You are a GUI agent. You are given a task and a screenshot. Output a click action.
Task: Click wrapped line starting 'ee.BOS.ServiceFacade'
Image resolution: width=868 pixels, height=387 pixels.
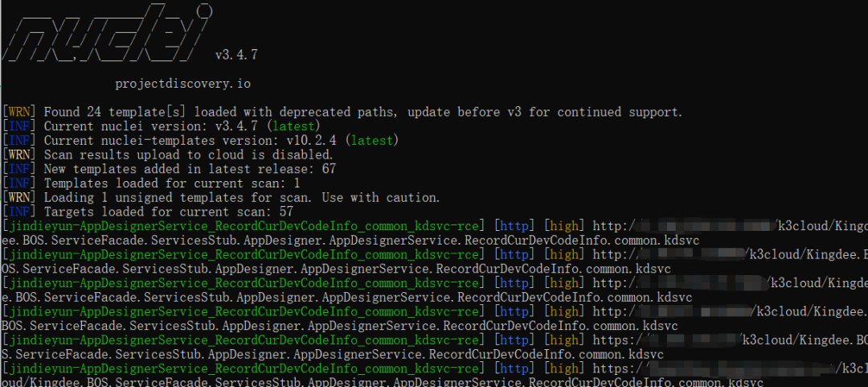click(x=350, y=241)
